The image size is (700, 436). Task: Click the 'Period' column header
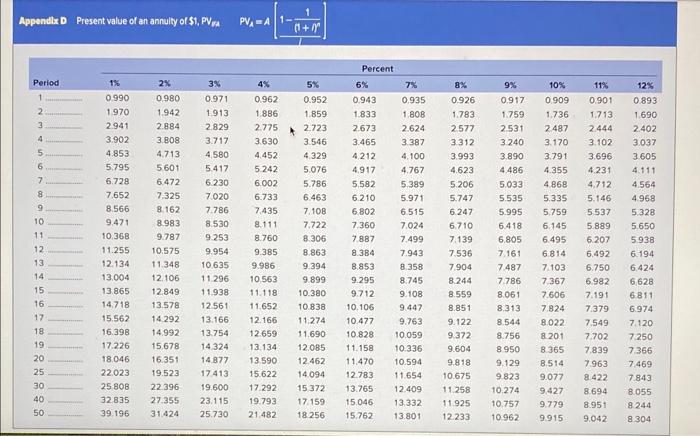click(46, 83)
